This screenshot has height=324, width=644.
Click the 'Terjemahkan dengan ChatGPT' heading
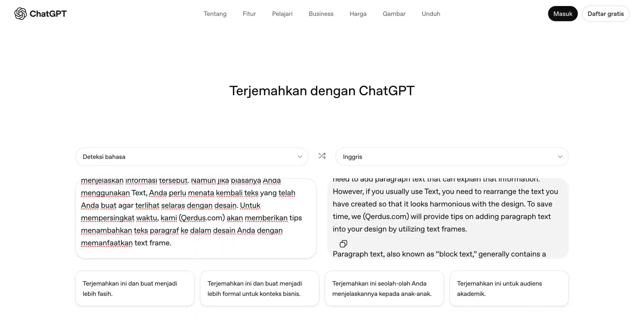click(x=322, y=91)
